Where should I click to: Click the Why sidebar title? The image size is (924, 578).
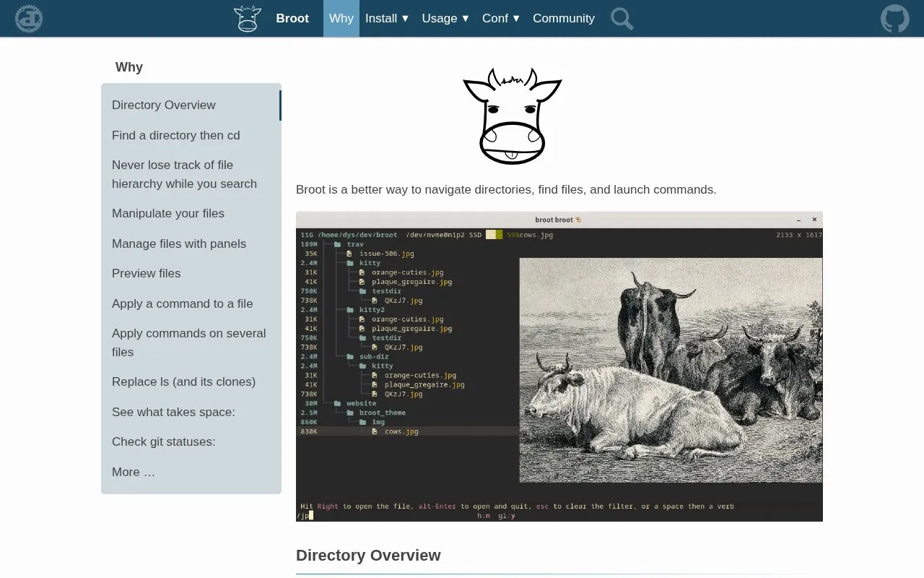[x=129, y=67]
